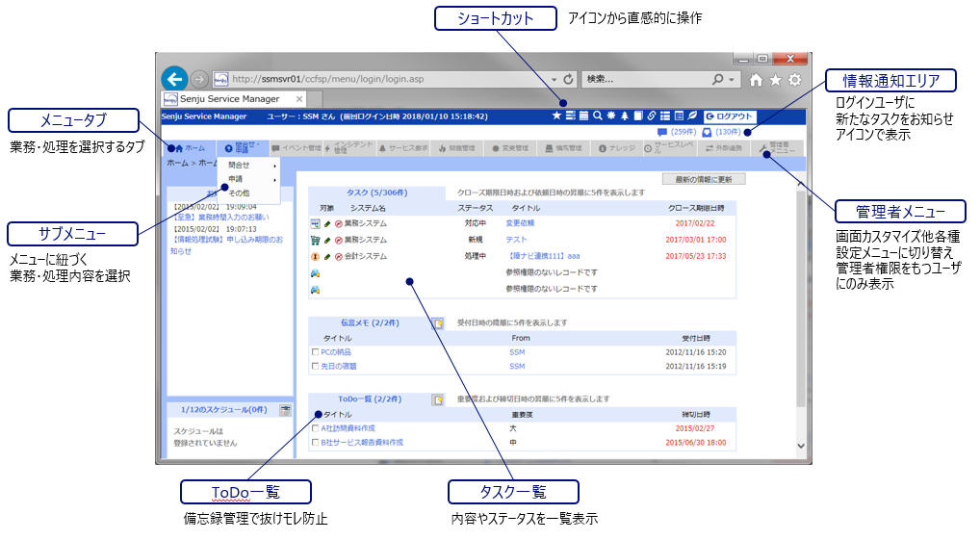Click the new memo icon beside 伝言メモ
Image resolution: width=980 pixels, height=540 pixels.
(437, 322)
